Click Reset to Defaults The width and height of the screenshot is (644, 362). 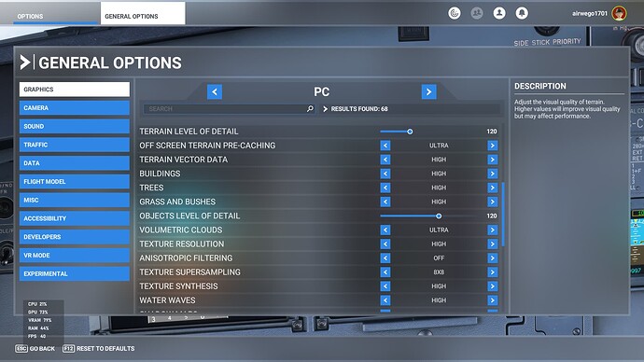[x=99, y=348]
